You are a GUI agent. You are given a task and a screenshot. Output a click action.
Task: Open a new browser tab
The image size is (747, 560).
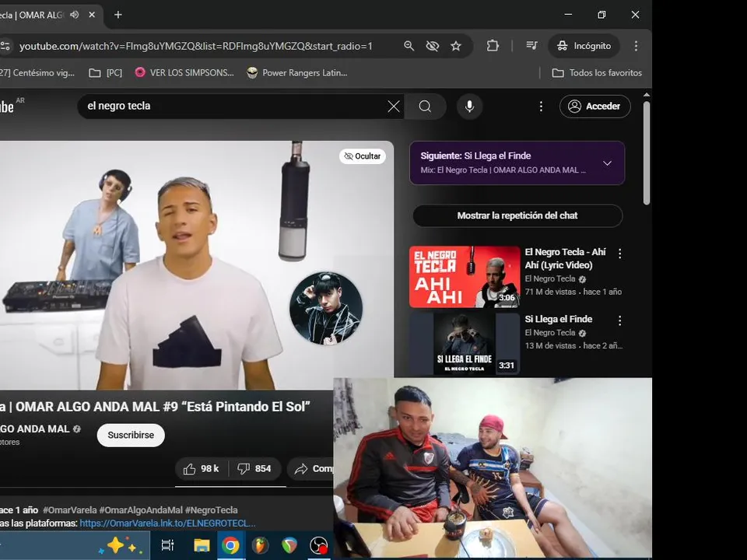(x=118, y=15)
